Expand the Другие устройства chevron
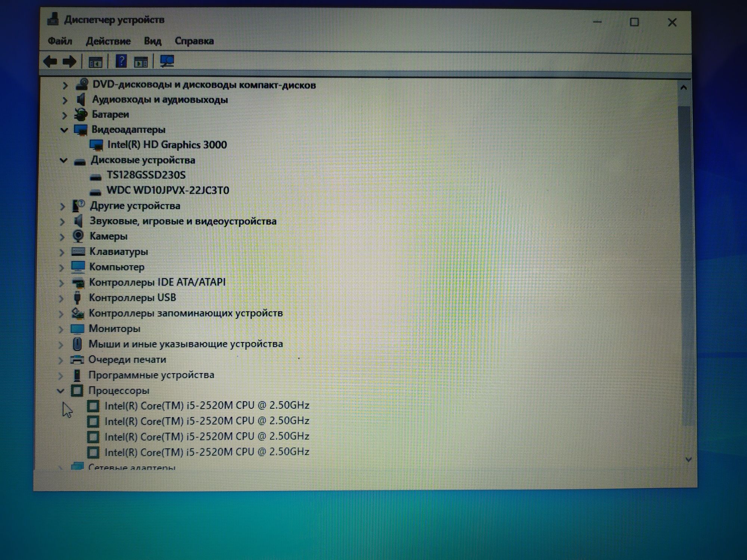The image size is (747, 560). point(62,206)
